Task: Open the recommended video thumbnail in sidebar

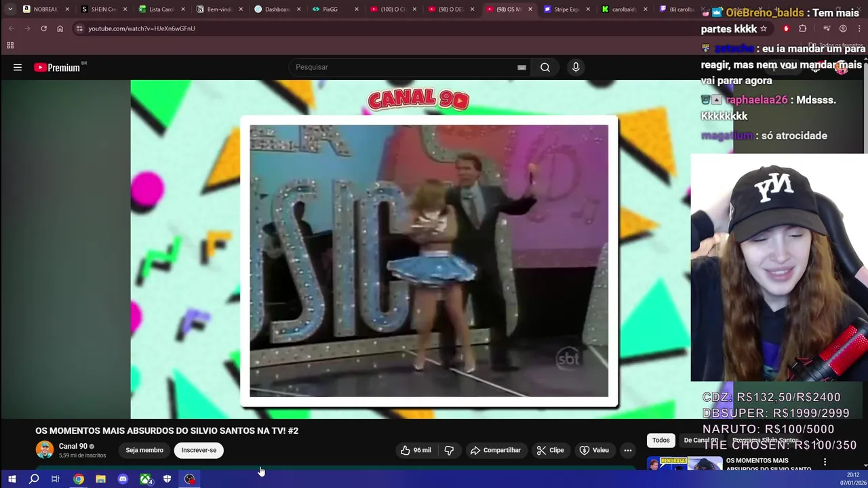Action: [x=684, y=464]
